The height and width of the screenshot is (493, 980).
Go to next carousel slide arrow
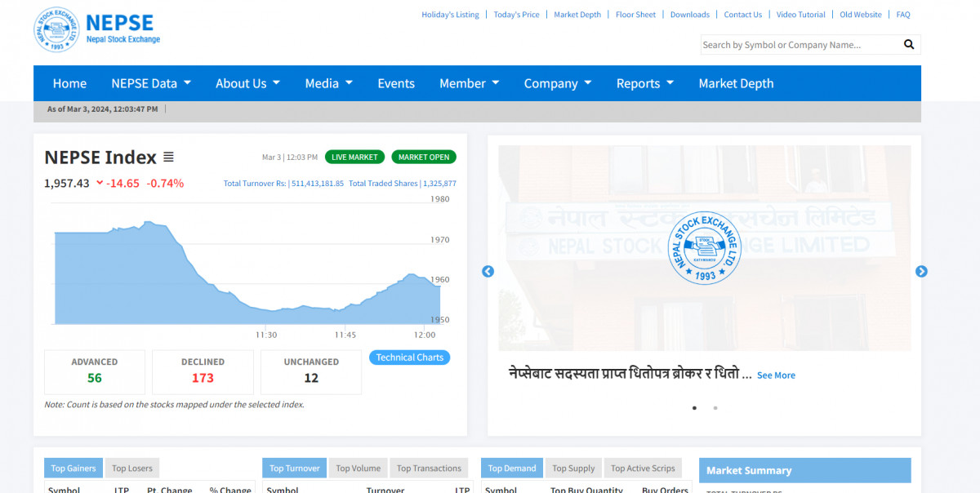point(921,272)
